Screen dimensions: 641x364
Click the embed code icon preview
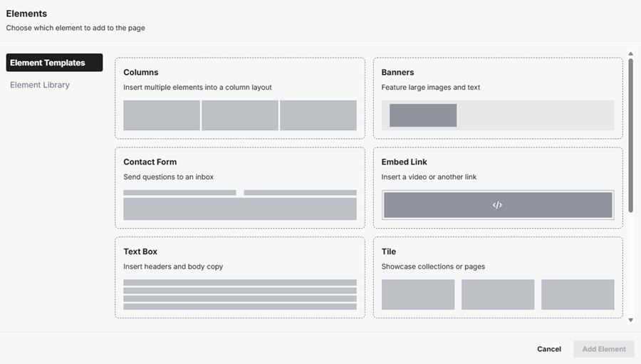click(497, 205)
